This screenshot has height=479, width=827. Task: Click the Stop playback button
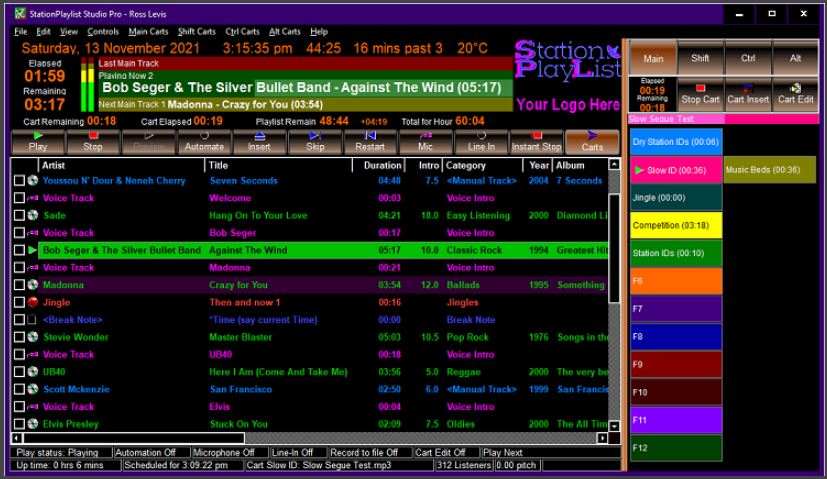92,141
